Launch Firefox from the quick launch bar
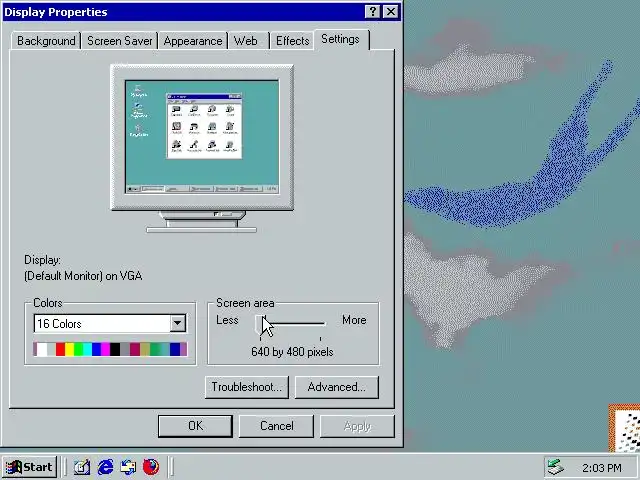640x480 pixels. coord(151,467)
